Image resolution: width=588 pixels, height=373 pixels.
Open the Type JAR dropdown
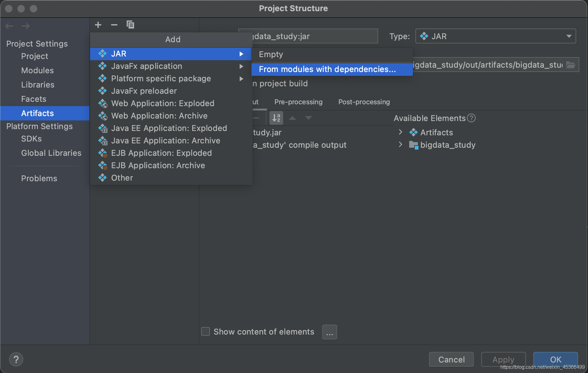pyautogui.click(x=495, y=36)
